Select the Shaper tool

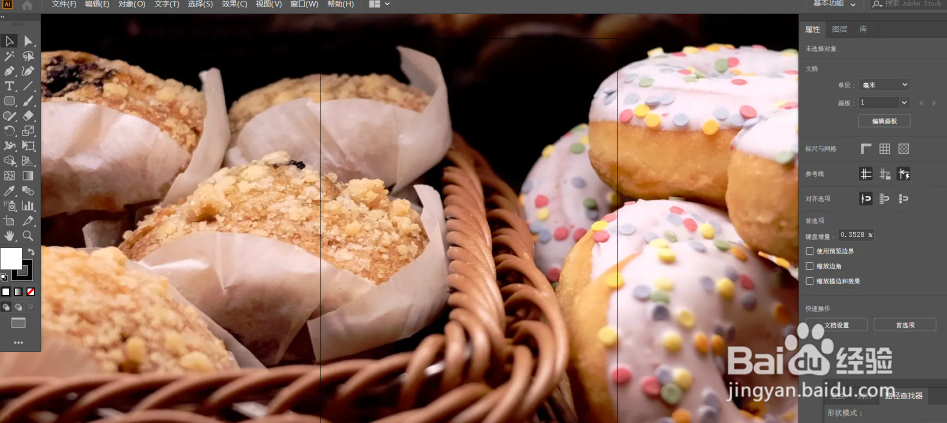click(10, 116)
